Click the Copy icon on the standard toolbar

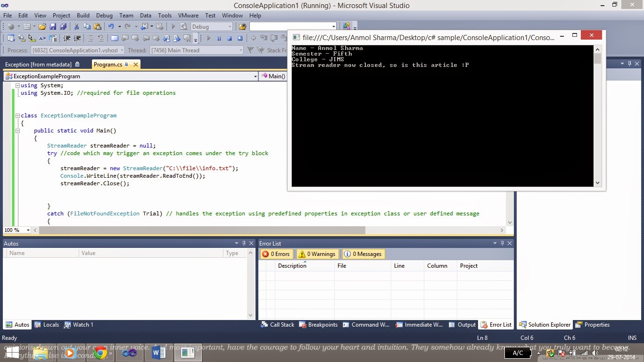[87, 27]
